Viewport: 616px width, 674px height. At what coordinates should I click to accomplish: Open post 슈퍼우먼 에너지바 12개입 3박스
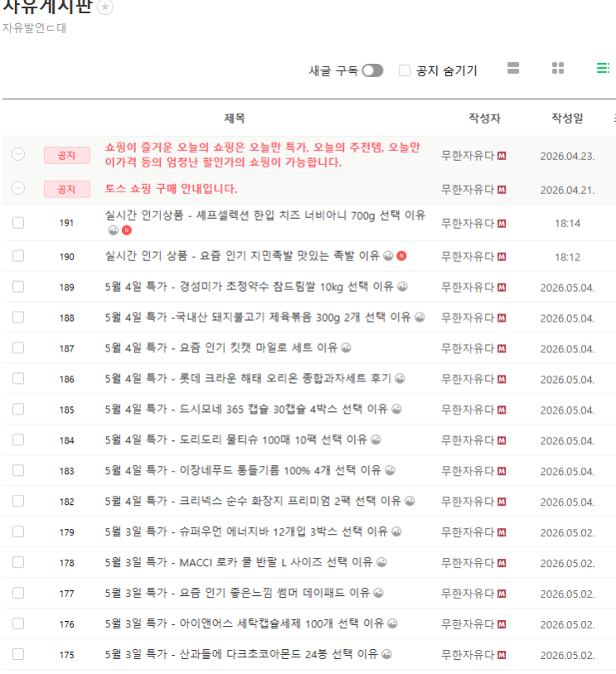247,531
